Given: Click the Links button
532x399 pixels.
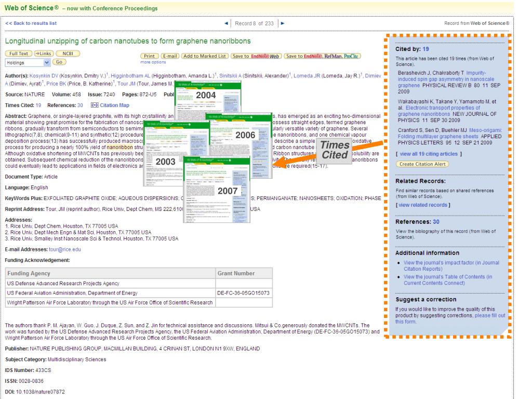Looking at the screenshot, I should click(x=44, y=54).
